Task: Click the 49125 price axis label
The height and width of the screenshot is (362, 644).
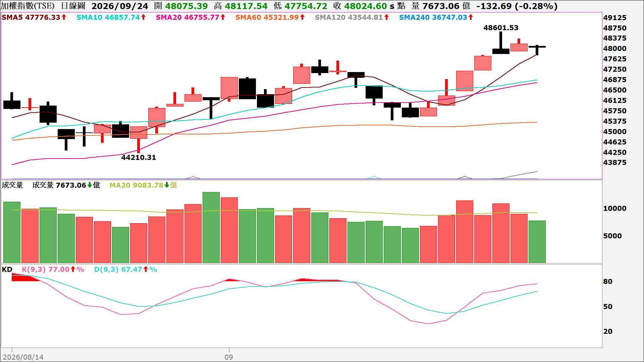Action: click(x=615, y=18)
